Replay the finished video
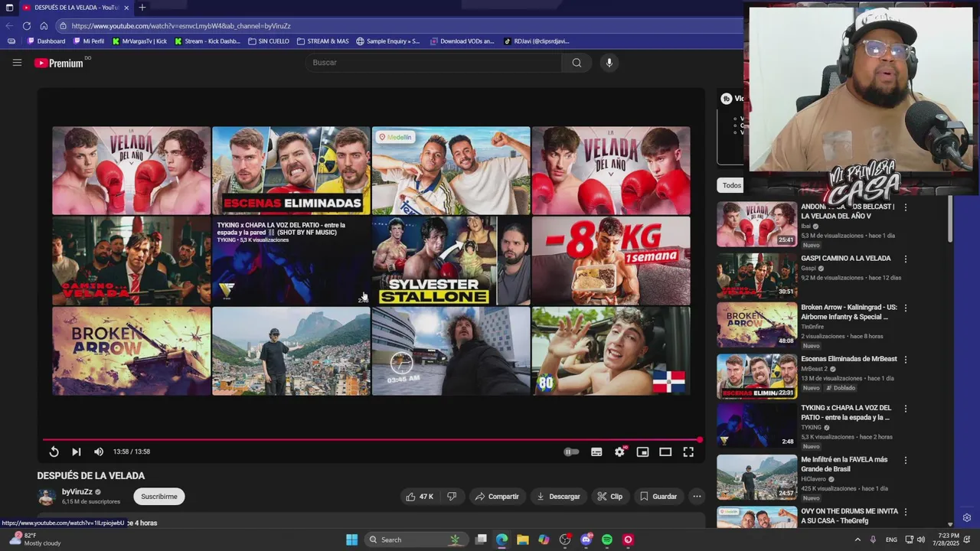The image size is (980, 551). coord(54,452)
